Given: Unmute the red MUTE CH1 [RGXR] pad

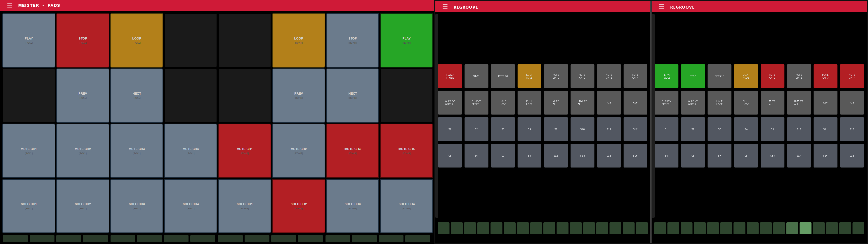Looking at the screenshot, I should (x=244, y=151).
